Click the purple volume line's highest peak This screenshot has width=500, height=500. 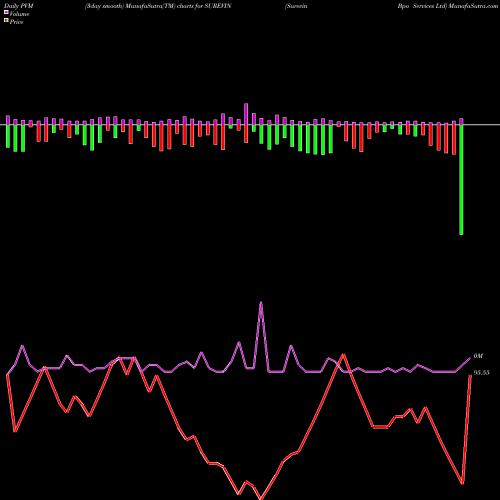(261, 303)
